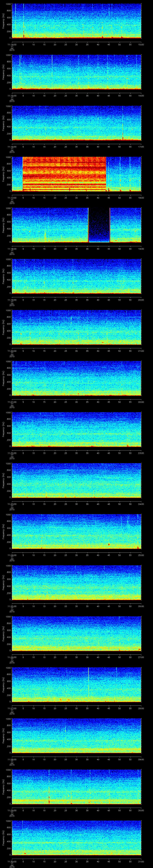
Task: Click the 26:00 end time label
Action: click(141, 606)
